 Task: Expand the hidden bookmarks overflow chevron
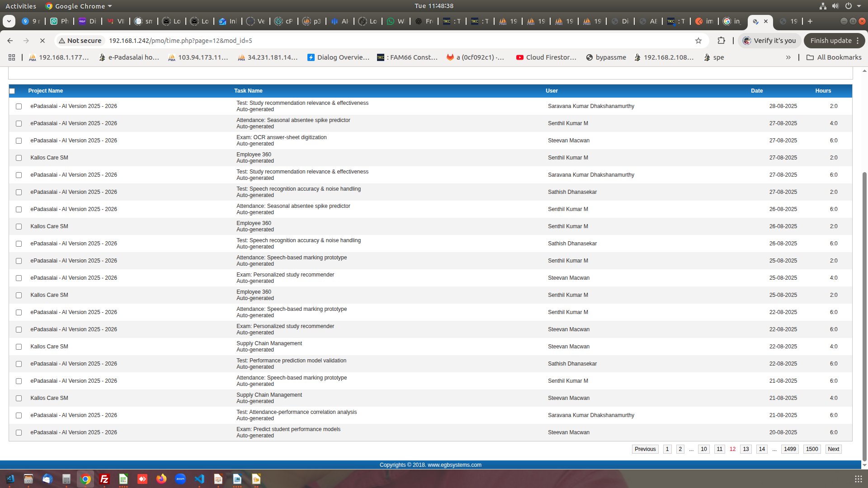[788, 57]
